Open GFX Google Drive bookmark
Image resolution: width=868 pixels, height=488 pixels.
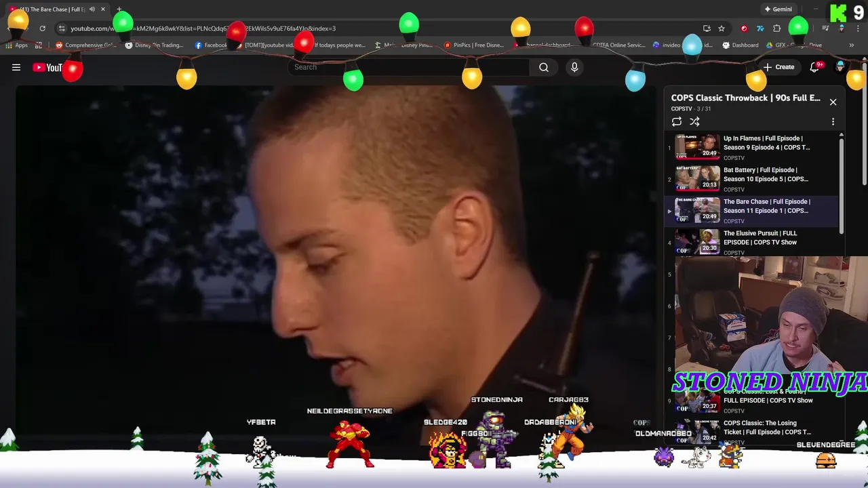pos(794,45)
